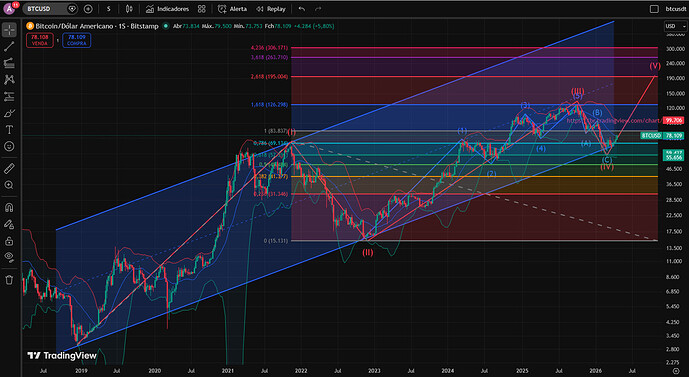Select the layout square icon in top bar
689x377 pixels.
654,9
